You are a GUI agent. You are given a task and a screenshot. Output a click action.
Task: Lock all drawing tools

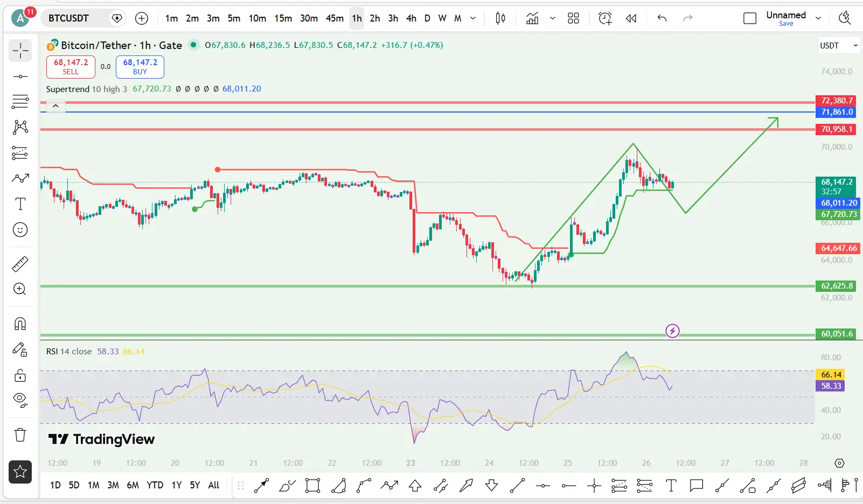(x=20, y=375)
